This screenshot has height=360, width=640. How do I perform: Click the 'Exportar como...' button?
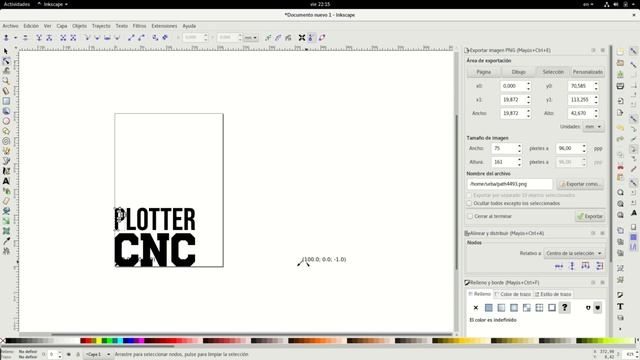point(580,184)
